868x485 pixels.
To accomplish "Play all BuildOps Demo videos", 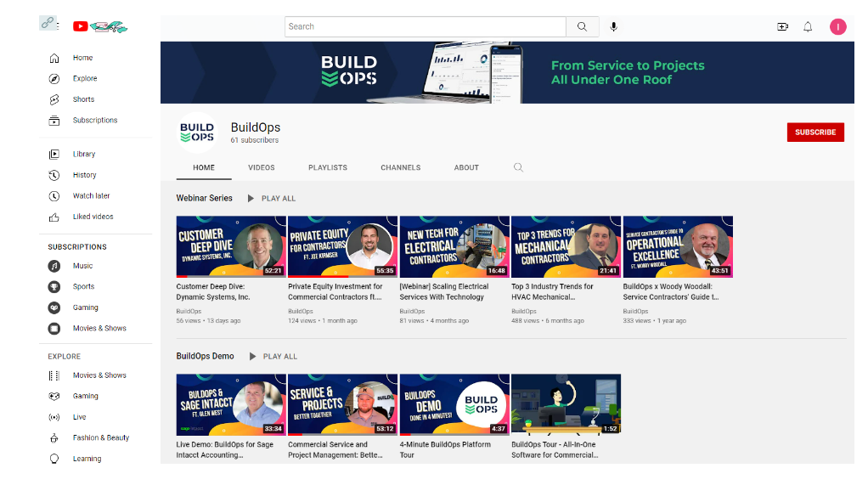I will point(273,357).
